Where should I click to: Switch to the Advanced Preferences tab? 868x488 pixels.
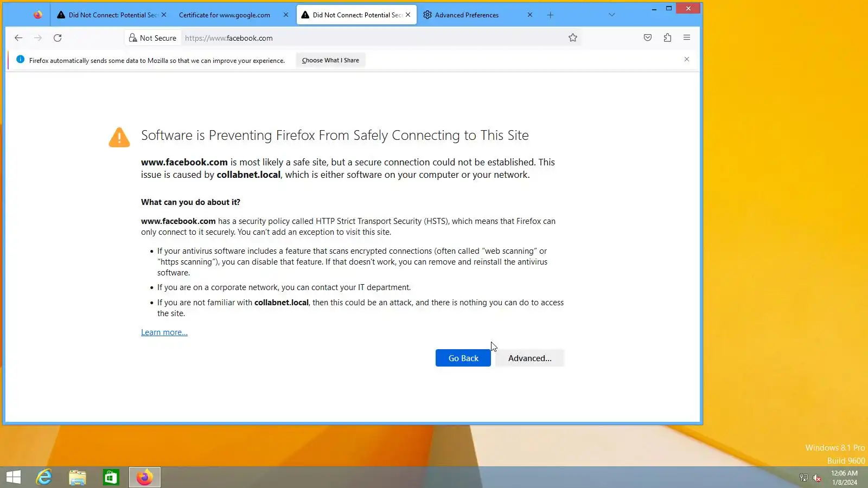467,15
